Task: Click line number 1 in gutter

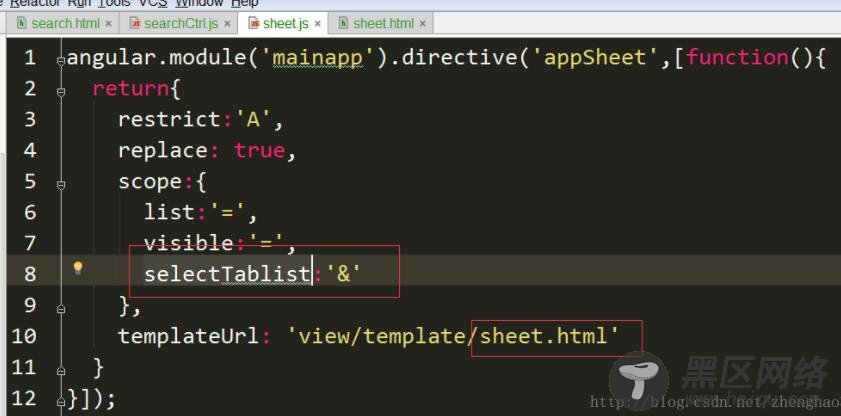Action: tap(30, 58)
